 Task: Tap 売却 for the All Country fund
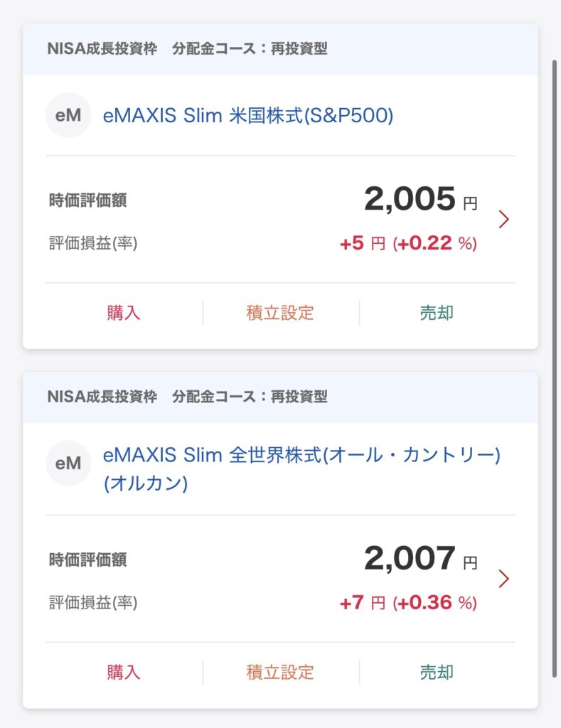pyautogui.click(x=437, y=672)
